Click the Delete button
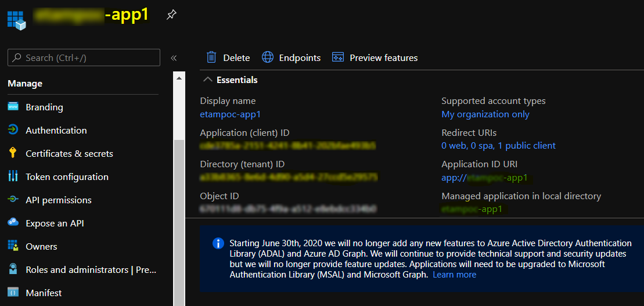 click(228, 57)
